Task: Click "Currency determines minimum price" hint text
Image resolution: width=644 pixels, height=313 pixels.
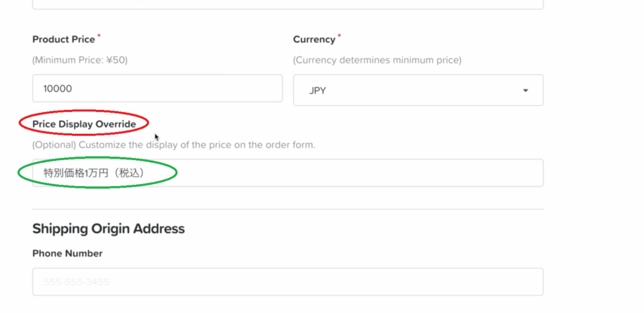Action: click(x=377, y=60)
